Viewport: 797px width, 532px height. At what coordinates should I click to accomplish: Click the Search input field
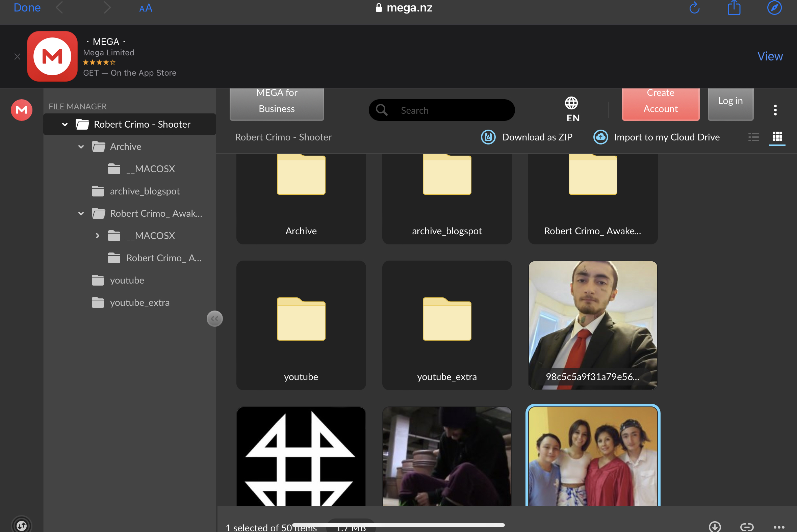(x=442, y=110)
